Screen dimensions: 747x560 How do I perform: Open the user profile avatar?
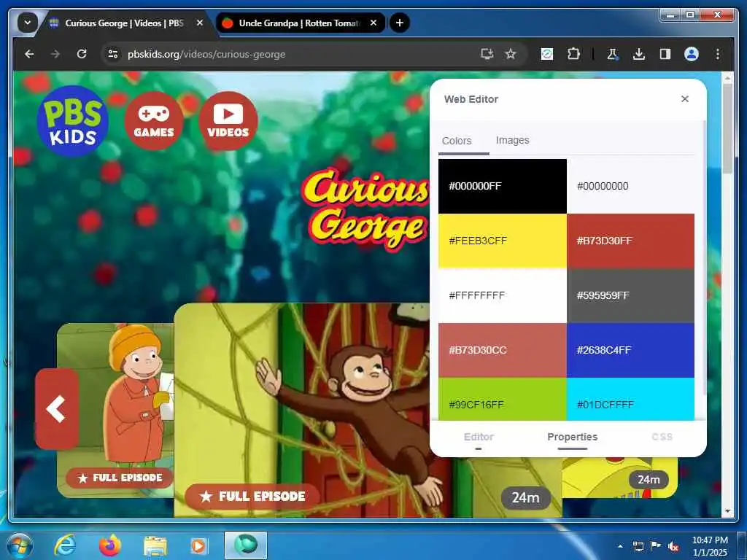692,54
